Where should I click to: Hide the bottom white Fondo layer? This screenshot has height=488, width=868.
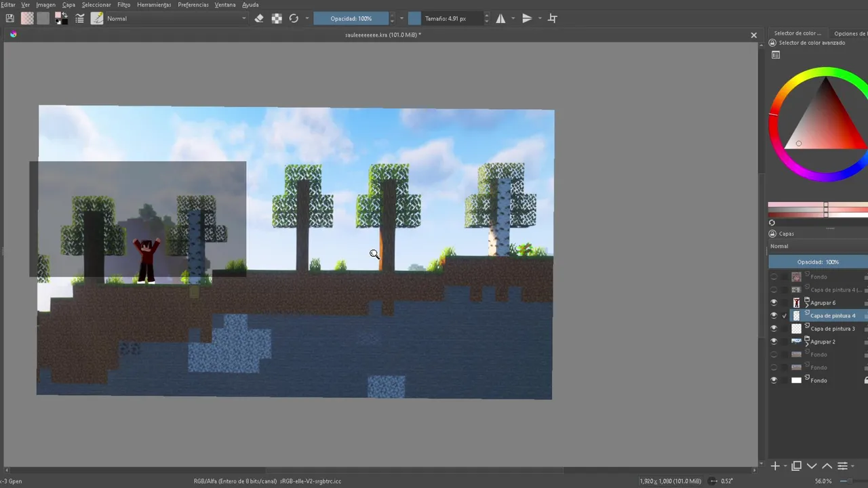coord(774,380)
